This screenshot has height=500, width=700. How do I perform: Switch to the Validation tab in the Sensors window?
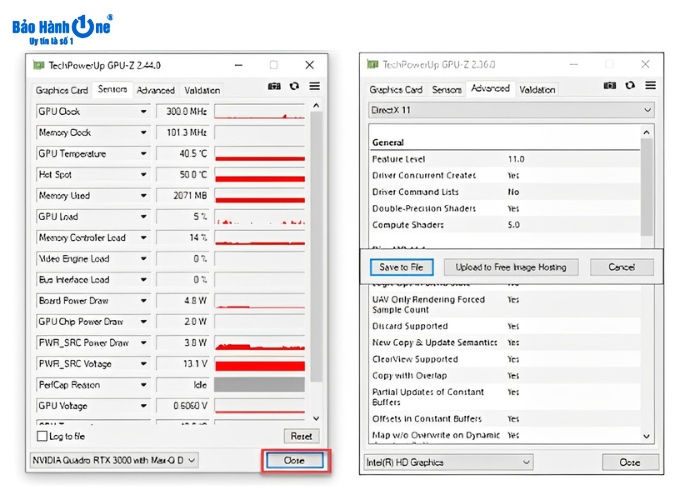203,90
